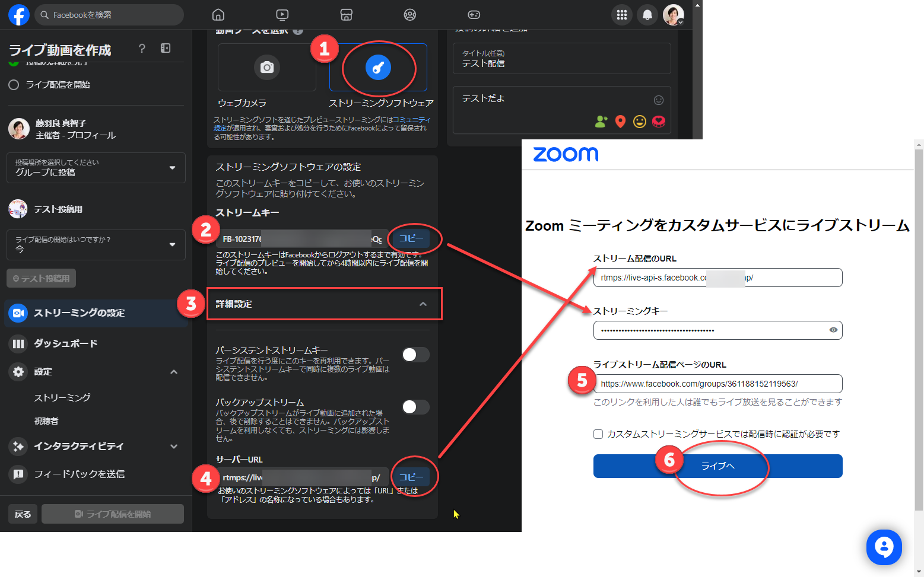Click the Zoom logo
The image size is (924, 577).
566,154
